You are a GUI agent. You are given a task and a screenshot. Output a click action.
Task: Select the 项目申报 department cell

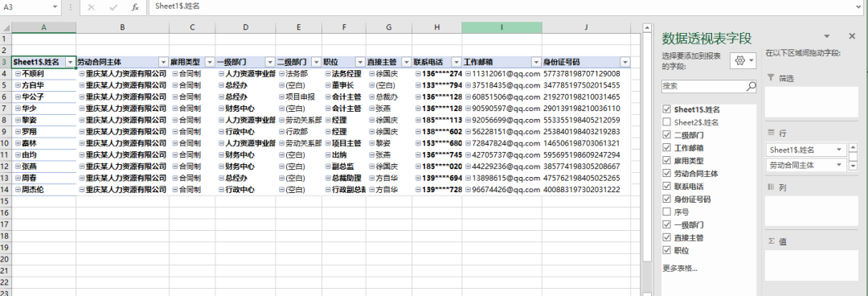tap(299, 97)
